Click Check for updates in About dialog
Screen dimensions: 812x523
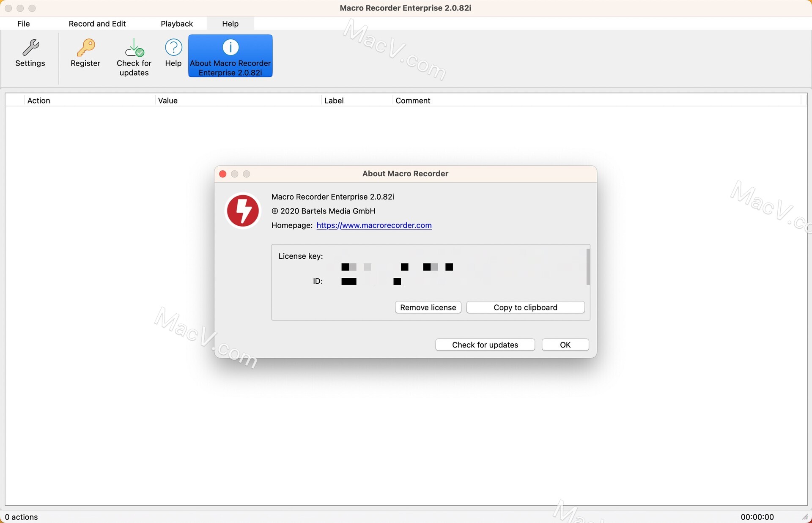(485, 345)
